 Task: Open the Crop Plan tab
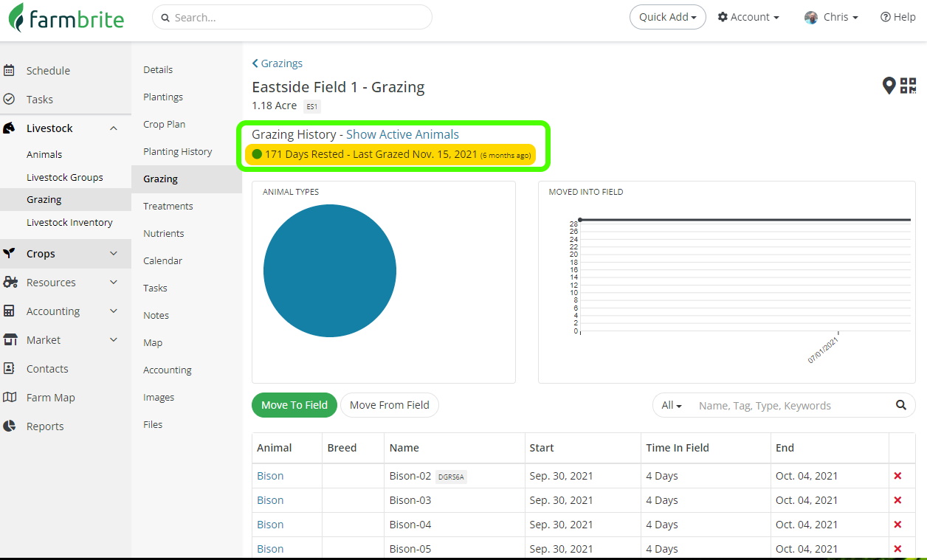pyautogui.click(x=165, y=124)
